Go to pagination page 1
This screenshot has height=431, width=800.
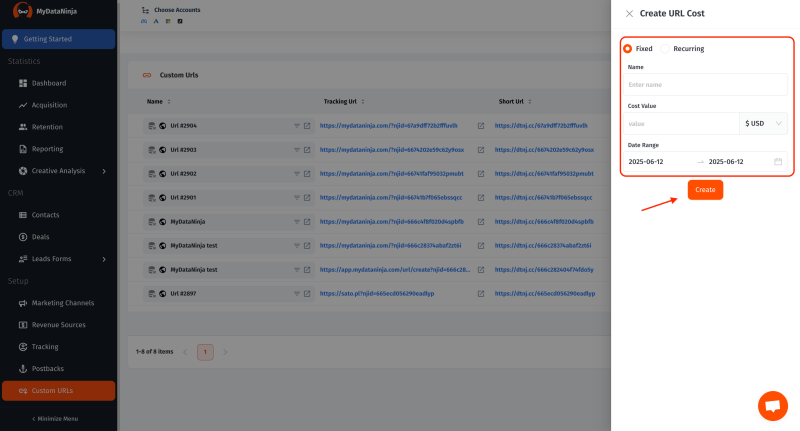click(x=205, y=352)
